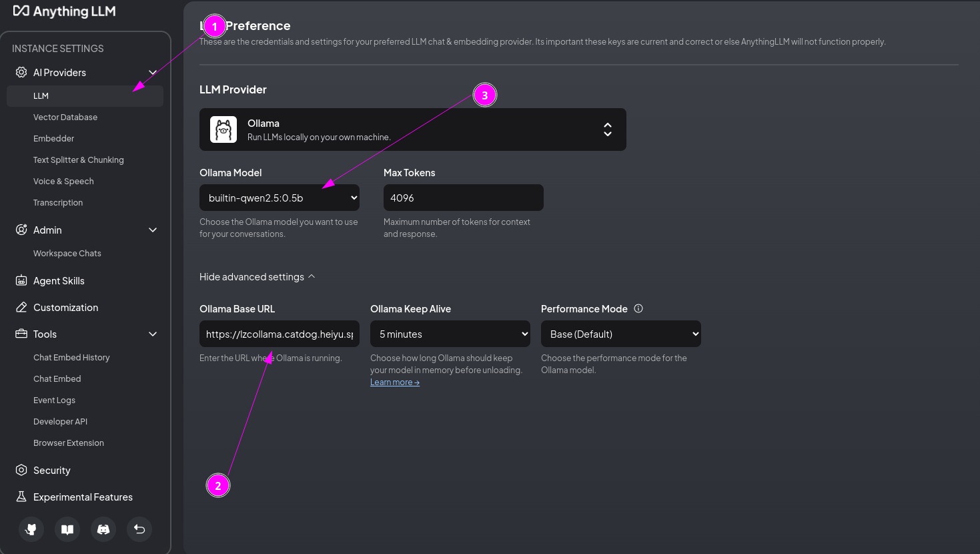This screenshot has width=980, height=554.
Task: Click the Ollama Base URL field
Action: click(x=280, y=334)
